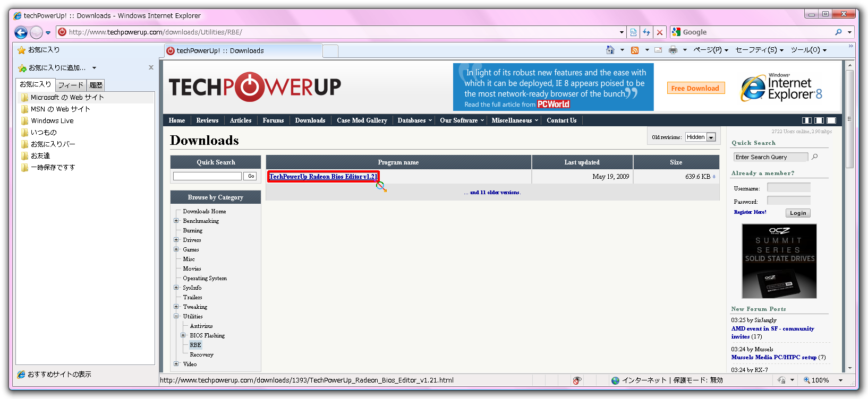Open AMD event in SF forum post
868x399 pixels.
[x=773, y=333]
